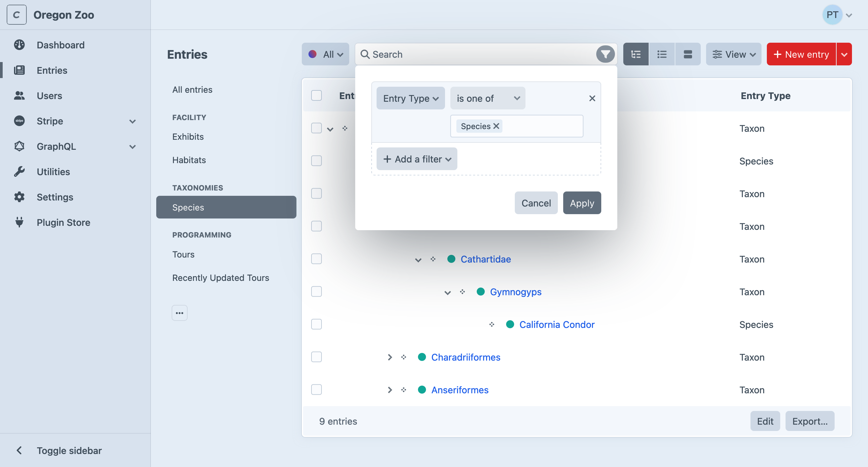Open source customization ellipsis button

179,313
